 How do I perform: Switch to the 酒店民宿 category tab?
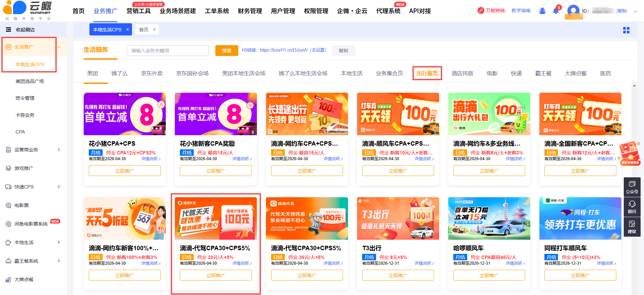point(462,73)
